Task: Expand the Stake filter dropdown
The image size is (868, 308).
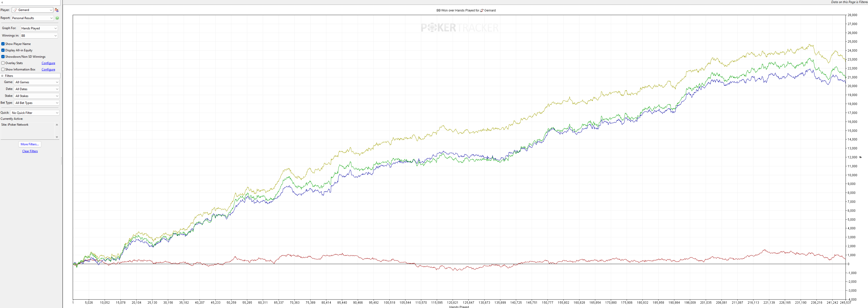Action: point(37,96)
